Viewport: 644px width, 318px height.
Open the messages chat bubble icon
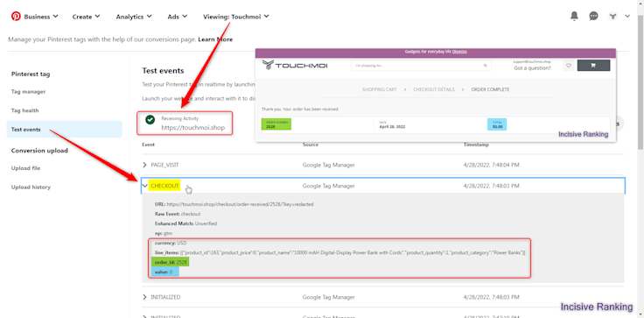[x=593, y=16]
